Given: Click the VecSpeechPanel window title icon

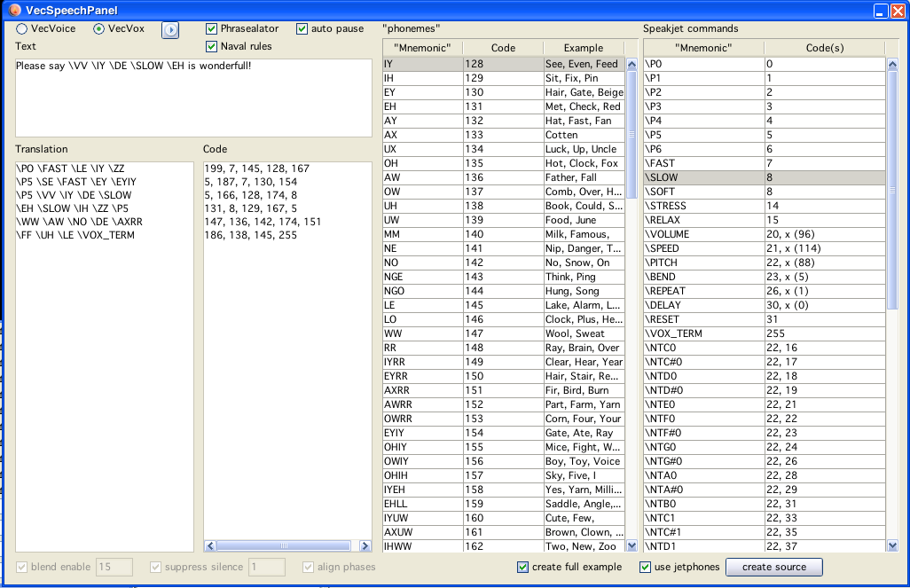Looking at the screenshot, I should pos(15,10).
